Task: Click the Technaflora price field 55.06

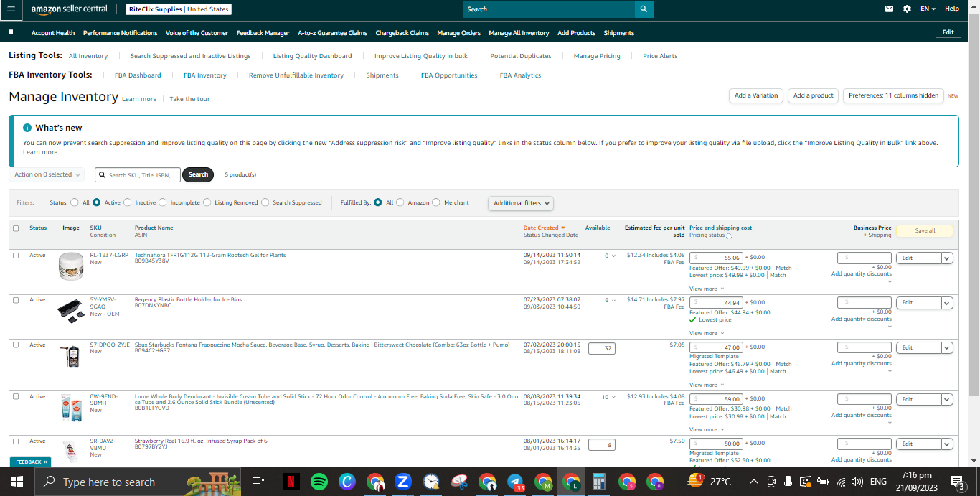Action: tap(716, 258)
